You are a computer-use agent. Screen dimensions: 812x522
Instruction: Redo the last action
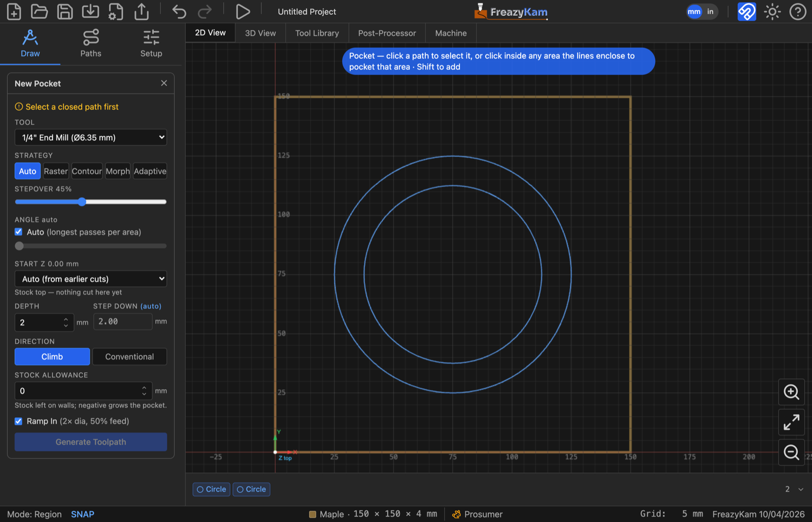coord(205,11)
